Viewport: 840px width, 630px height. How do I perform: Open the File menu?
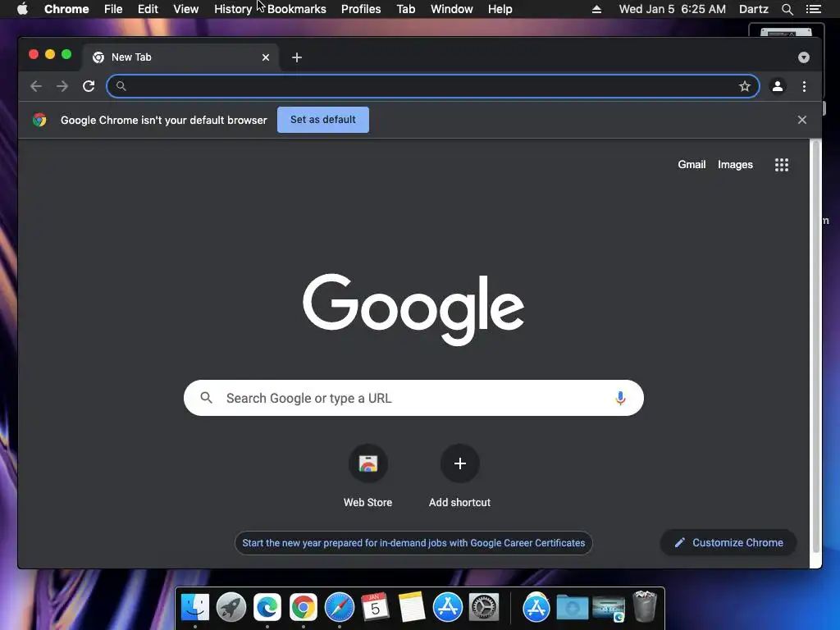coord(113,9)
